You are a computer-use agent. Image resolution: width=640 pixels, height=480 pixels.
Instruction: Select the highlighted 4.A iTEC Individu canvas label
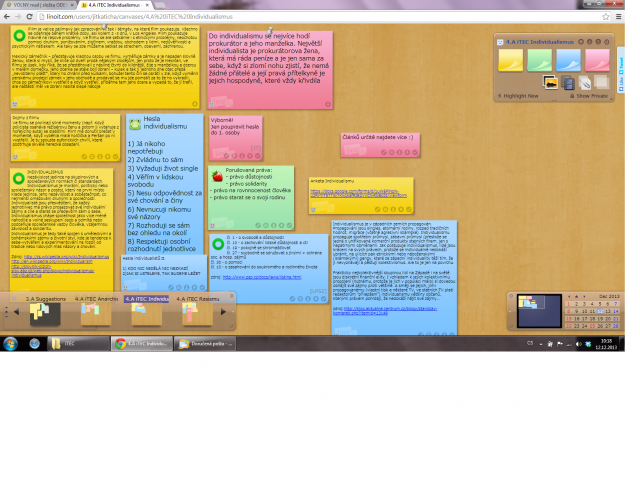coord(147,299)
